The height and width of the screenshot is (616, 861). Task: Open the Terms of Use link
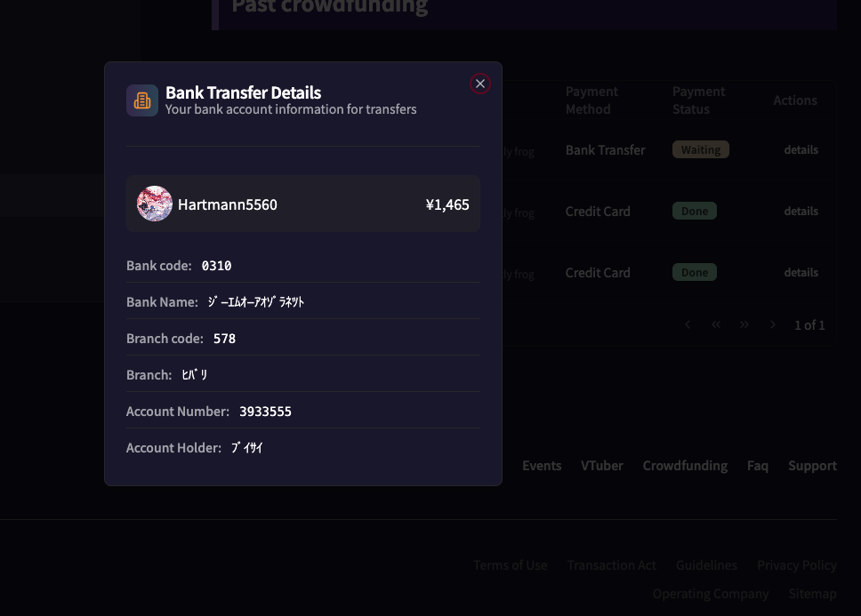[x=510, y=565]
